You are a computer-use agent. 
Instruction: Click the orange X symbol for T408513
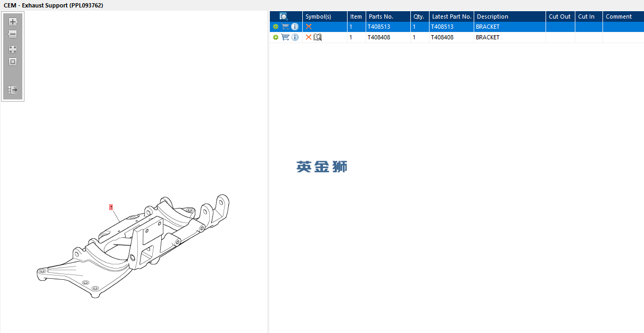tap(309, 27)
